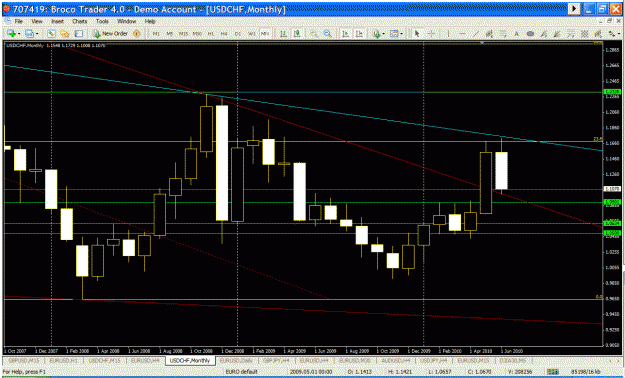The height and width of the screenshot is (378, 625).
Task: Select the text label A tool
Action: [x=517, y=34]
